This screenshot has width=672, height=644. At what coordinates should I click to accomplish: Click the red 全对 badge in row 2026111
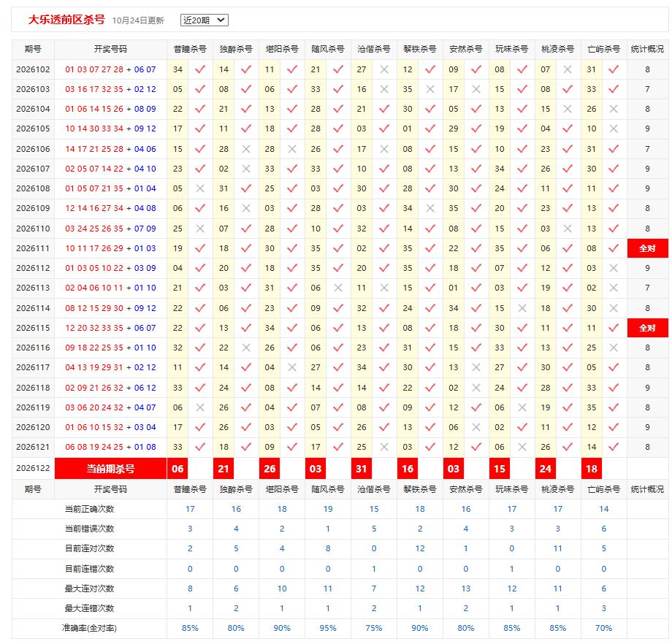648,248
